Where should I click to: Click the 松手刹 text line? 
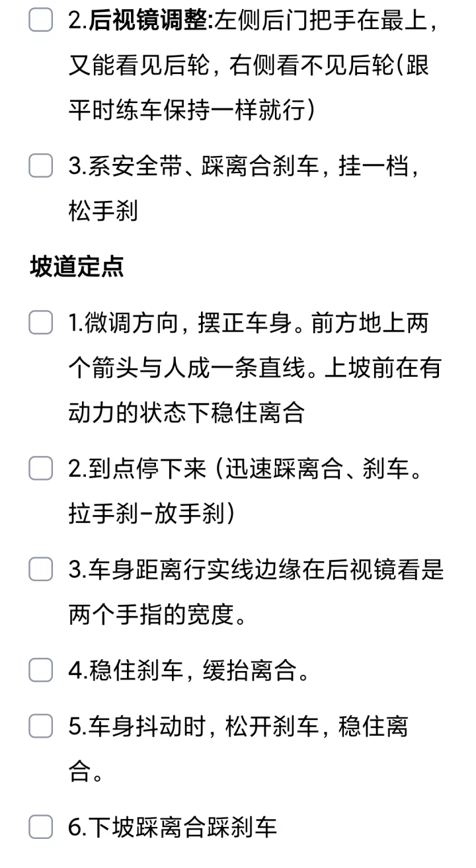click(103, 212)
